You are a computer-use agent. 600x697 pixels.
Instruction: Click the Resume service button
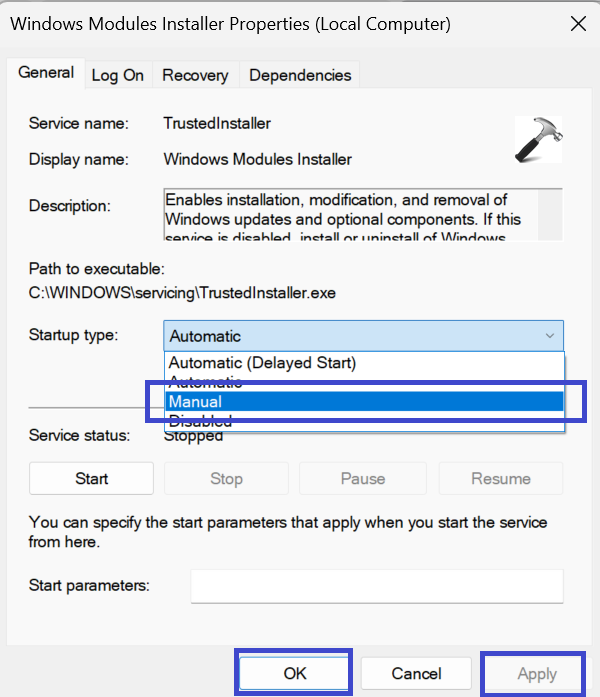501,478
